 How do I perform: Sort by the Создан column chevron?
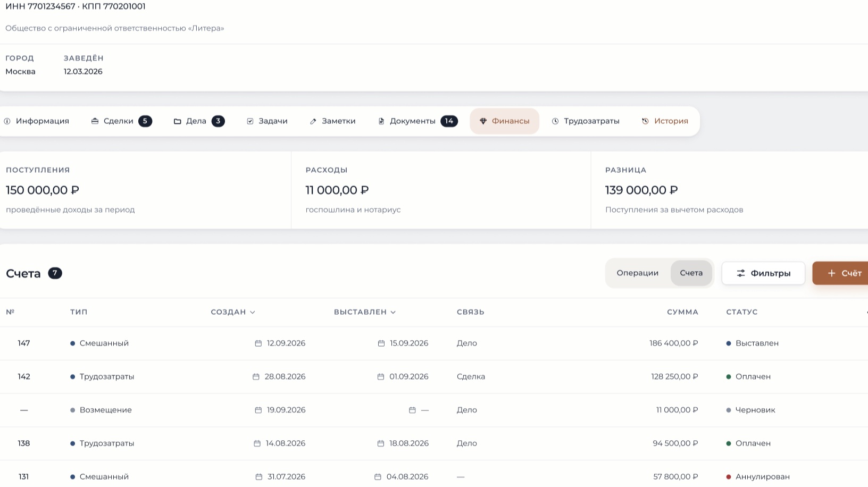253,312
